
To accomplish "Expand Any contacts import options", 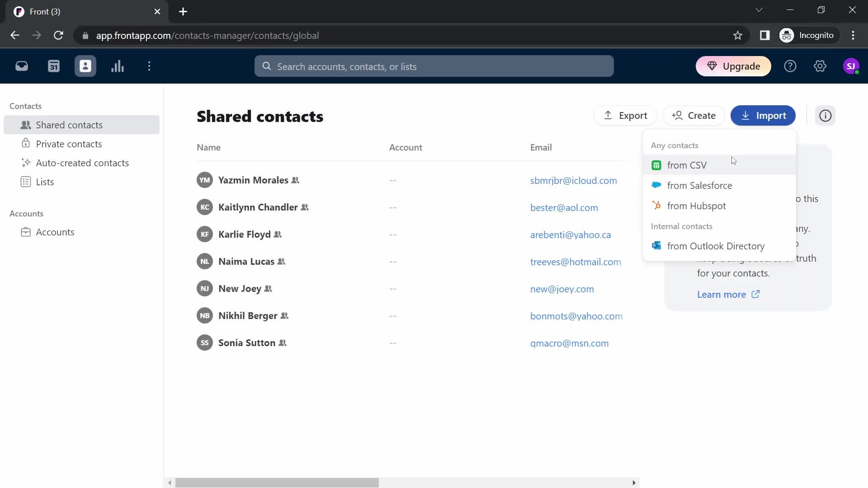I will point(676,145).
